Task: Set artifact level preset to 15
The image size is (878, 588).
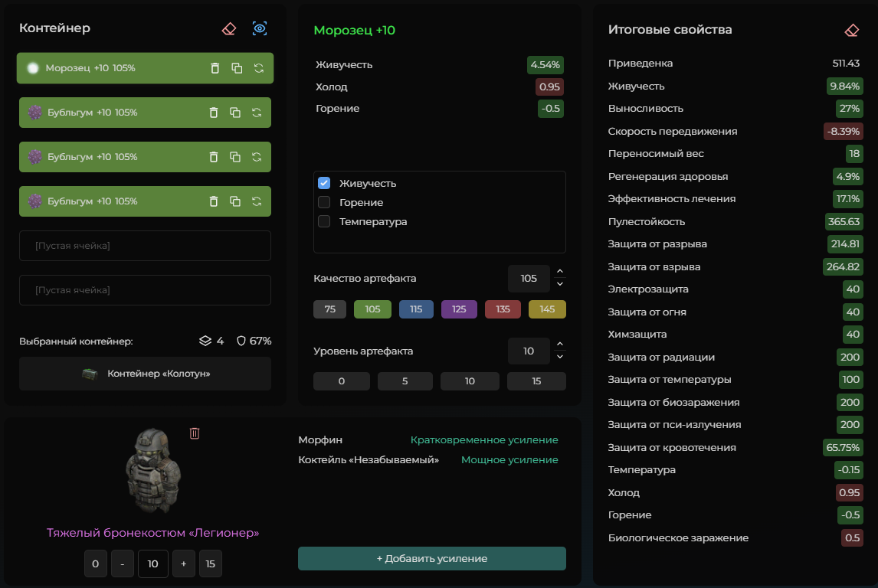Action: [x=536, y=381]
